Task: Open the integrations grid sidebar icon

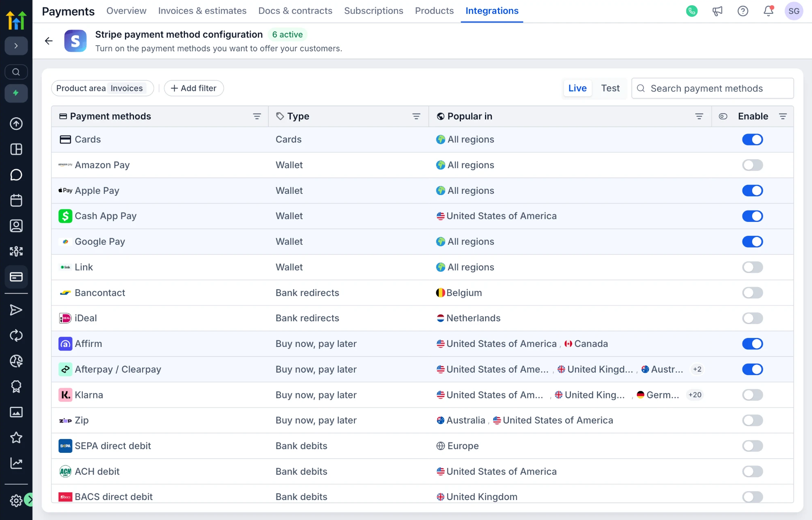Action: (x=16, y=251)
